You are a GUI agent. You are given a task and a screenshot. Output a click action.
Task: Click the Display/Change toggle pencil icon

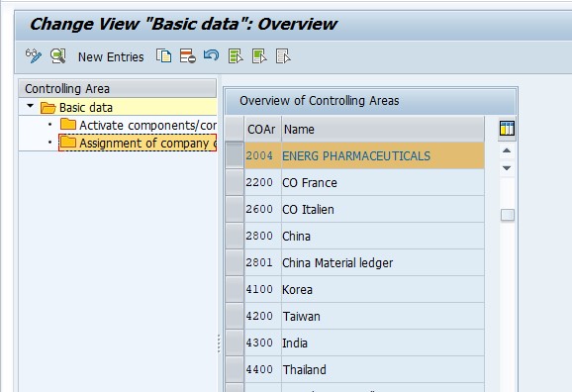pos(34,56)
